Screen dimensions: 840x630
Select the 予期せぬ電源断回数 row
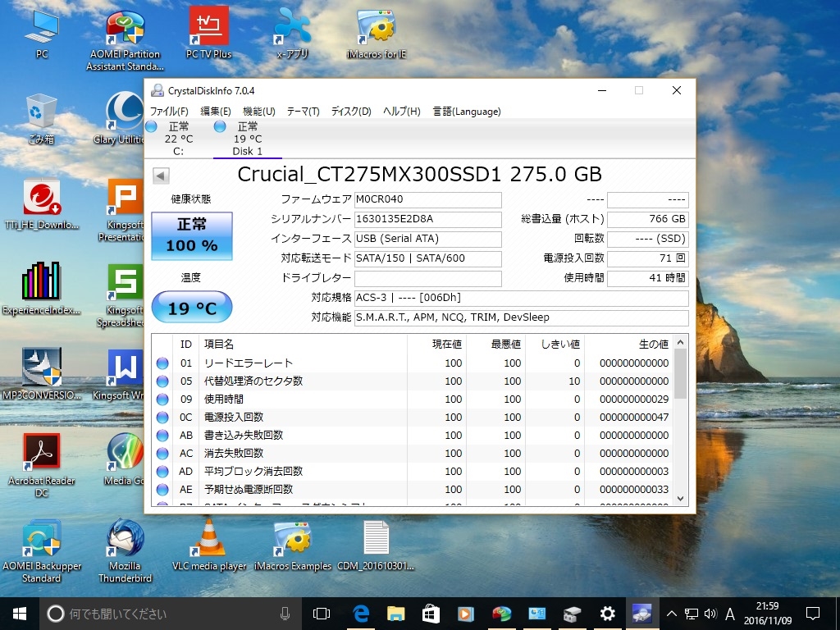tap(413, 490)
